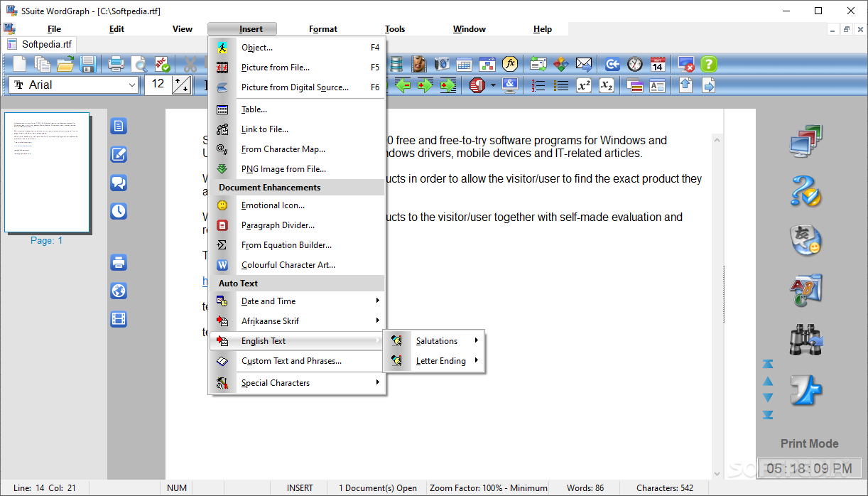This screenshot has width=868, height=496.
Task: Click the Print Mode label
Action: (x=809, y=443)
